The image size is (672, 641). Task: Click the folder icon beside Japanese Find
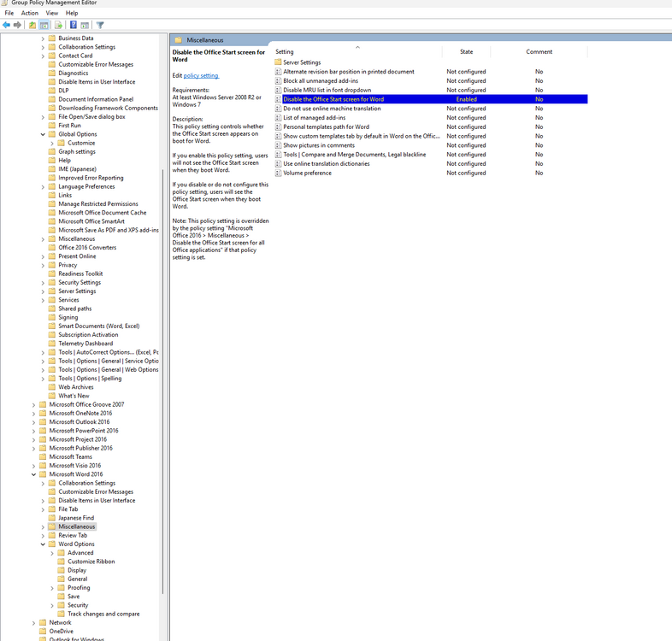52,518
